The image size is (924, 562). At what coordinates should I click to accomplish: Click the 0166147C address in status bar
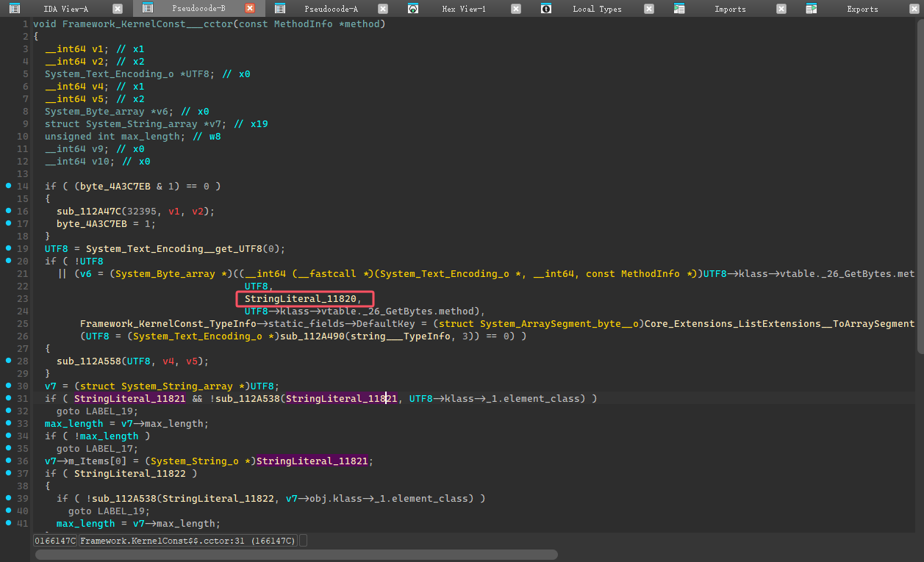click(x=55, y=541)
